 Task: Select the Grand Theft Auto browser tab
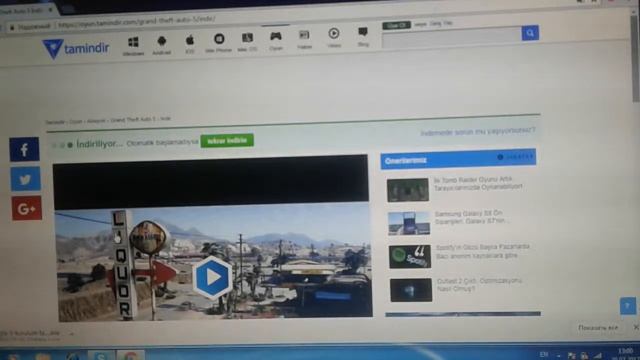click(x=27, y=11)
